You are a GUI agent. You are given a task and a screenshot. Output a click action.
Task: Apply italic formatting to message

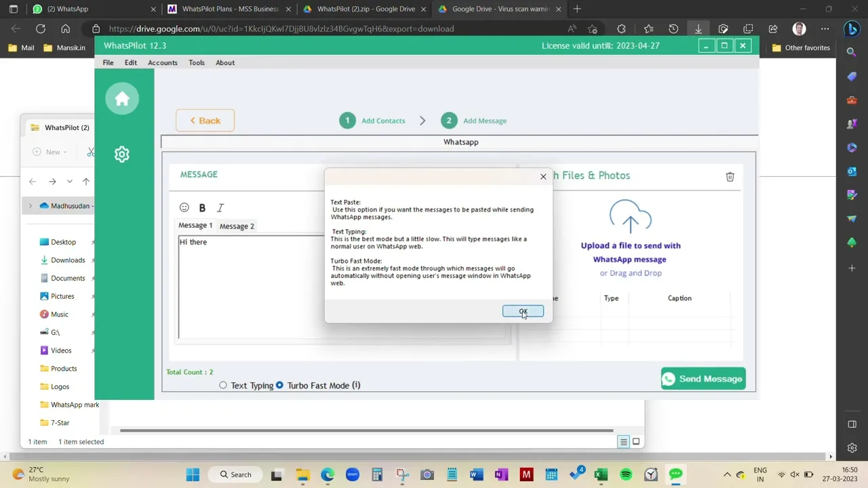(220, 208)
